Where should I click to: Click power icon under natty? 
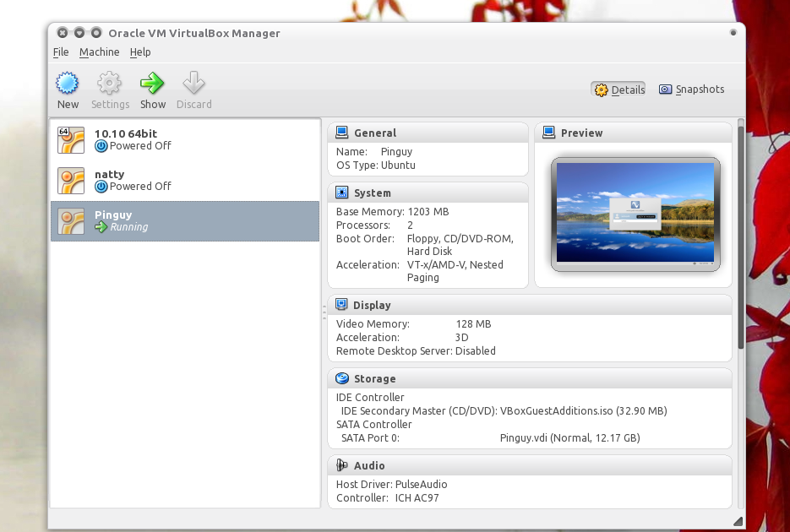tap(101, 187)
